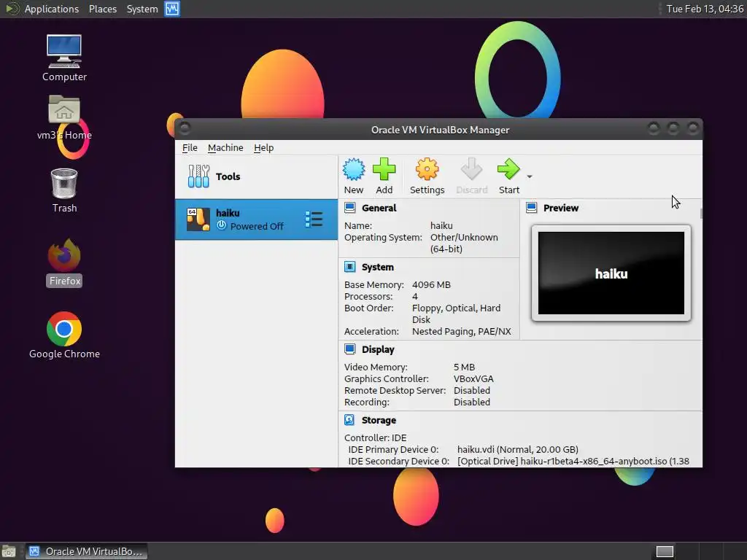Image resolution: width=747 pixels, height=560 pixels.
Task: Click the New machine icon
Action: point(354,169)
